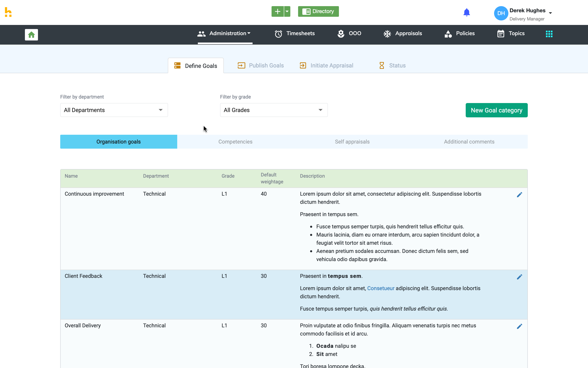Screen dimensions: 588x368
Task: Open the All Departments filter dropdown
Action: (114, 110)
